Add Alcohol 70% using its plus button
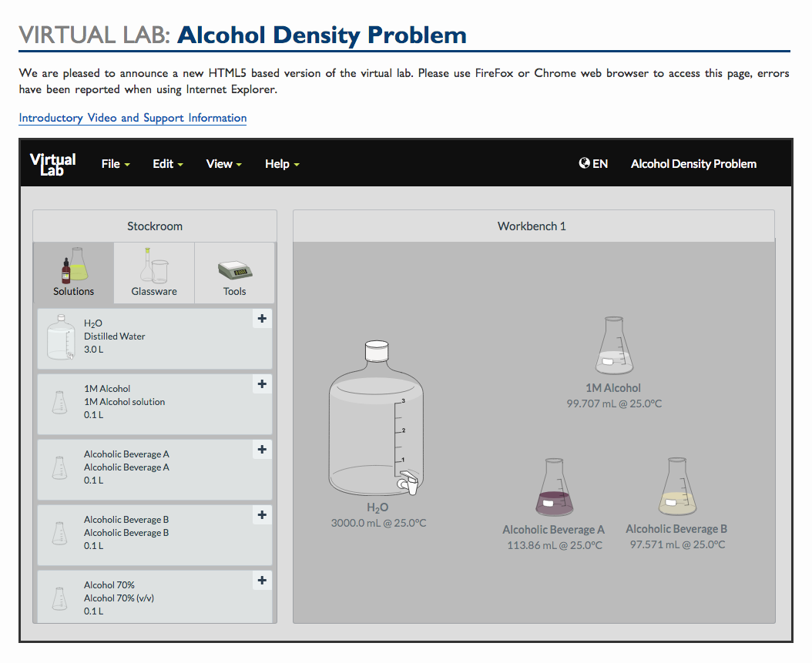The width and height of the screenshot is (812, 663). (x=261, y=580)
